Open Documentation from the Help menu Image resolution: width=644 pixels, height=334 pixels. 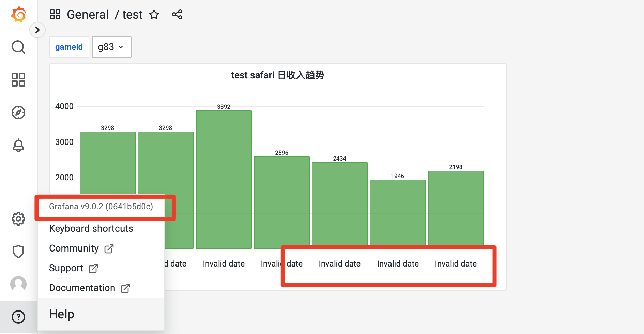click(89, 288)
